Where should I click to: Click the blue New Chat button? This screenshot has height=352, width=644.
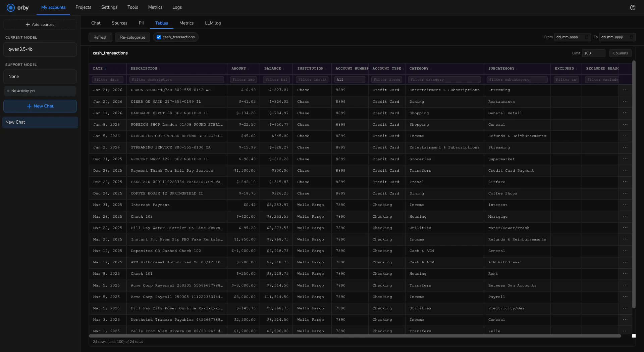tap(40, 106)
